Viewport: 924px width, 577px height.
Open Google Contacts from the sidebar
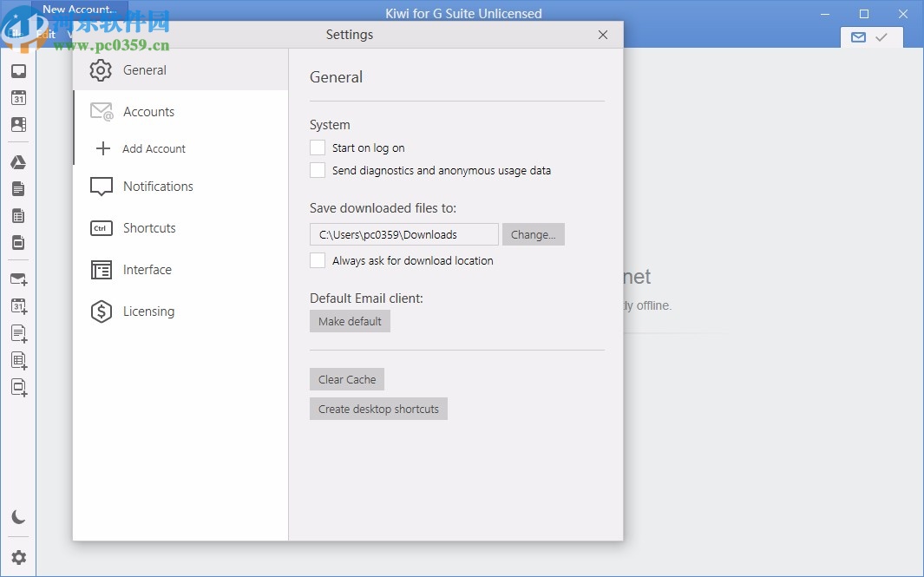[18, 124]
